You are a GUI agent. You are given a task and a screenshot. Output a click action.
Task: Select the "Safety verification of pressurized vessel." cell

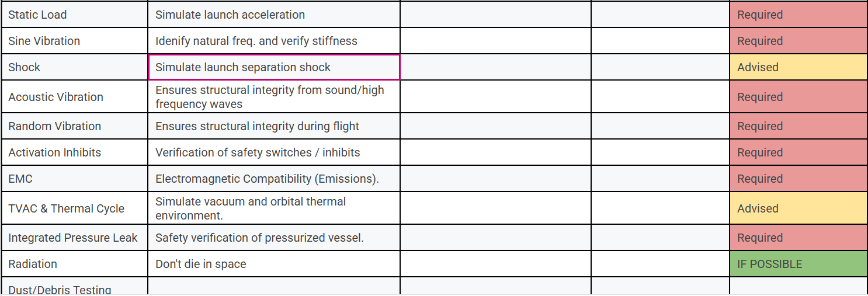pyautogui.click(x=273, y=238)
